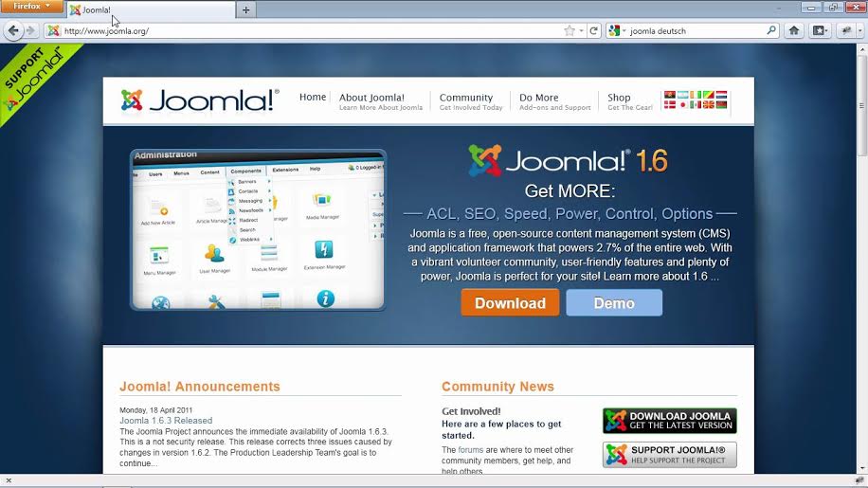Viewport: 868px width, 488px height.
Task: Open the Joomla 1.6.3 Released article link
Action: 166,421
